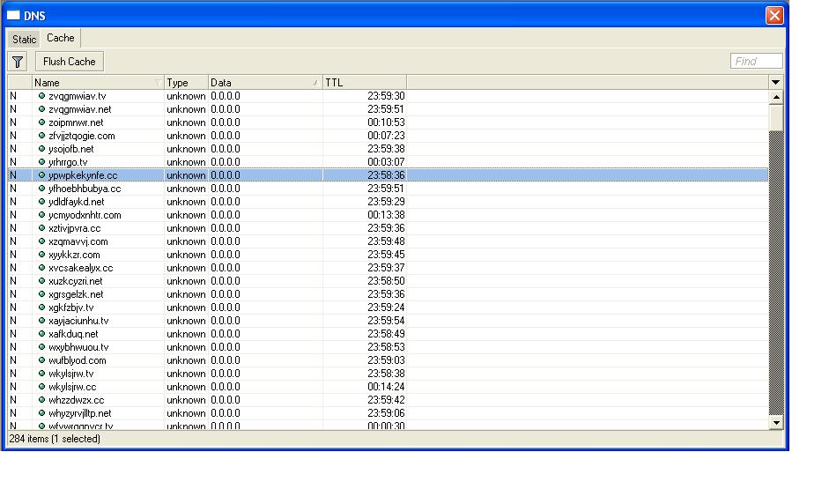This screenshot has width=829, height=504.
Task: Click the green icon beside xgrsgelzk.net
Action: coord(41,294)
